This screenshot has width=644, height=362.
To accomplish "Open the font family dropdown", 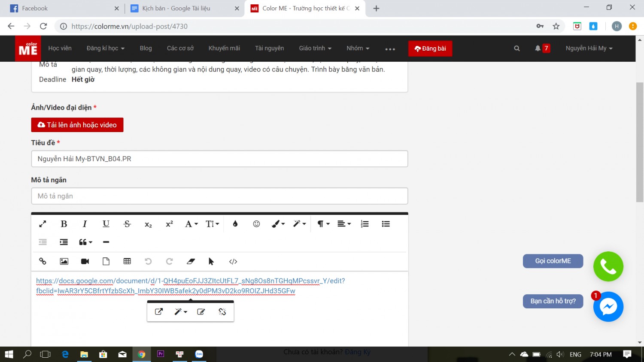I will point(191,224).
